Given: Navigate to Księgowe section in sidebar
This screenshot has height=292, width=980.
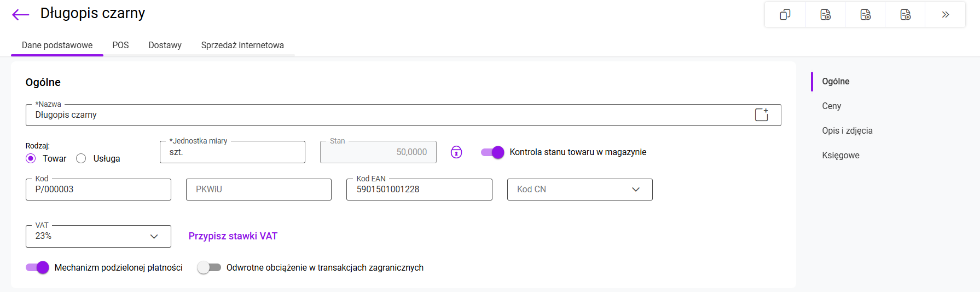Looking at the screenshot, I should 840,156.
